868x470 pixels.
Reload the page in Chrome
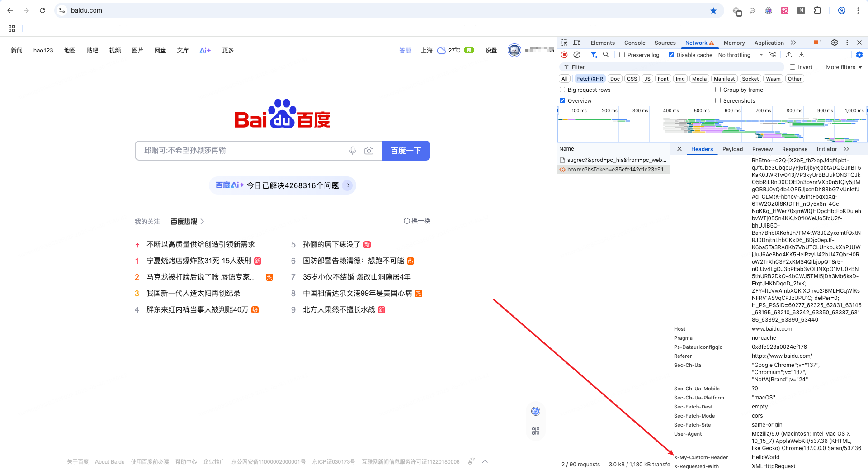coord(42,10)
